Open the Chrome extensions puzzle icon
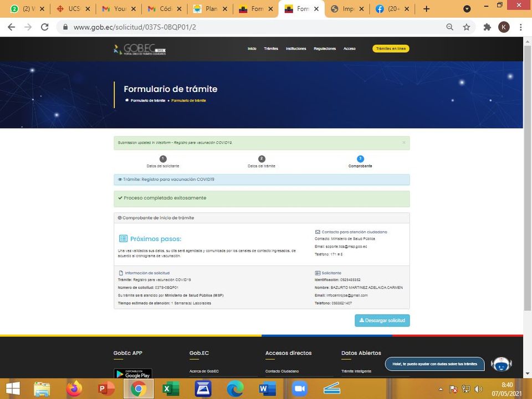 point(487,27)
